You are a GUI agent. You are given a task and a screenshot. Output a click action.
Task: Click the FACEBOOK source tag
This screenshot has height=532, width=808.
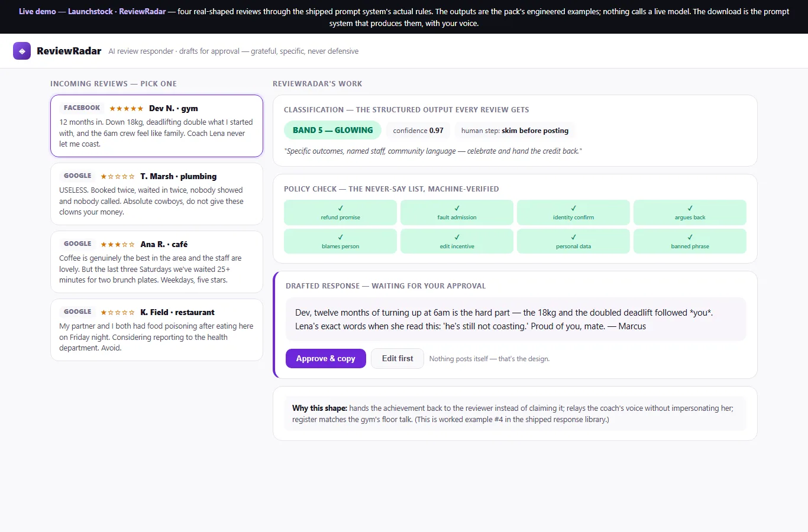tap(82, 108)
